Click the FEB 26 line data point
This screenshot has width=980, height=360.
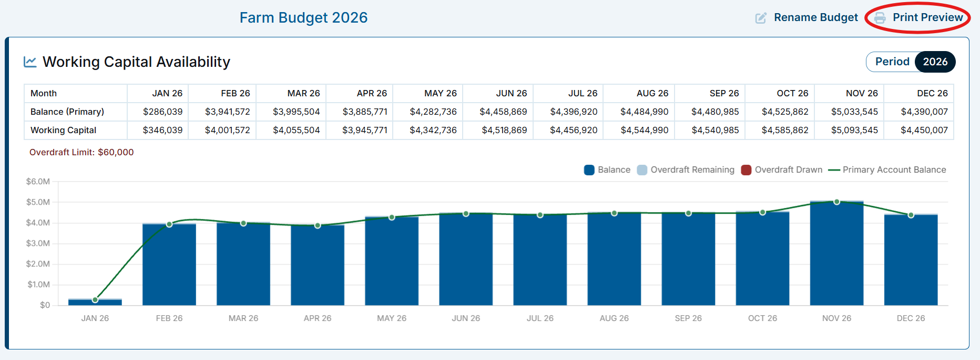click(x=169, y=224)
